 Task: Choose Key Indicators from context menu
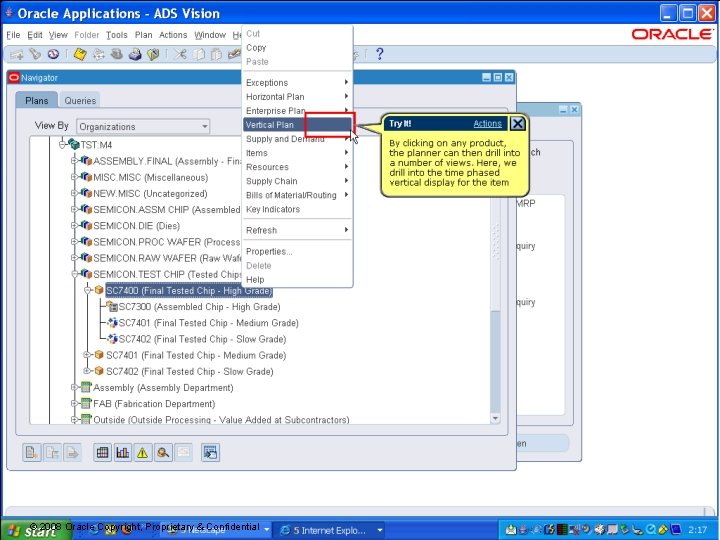[297, 209]
